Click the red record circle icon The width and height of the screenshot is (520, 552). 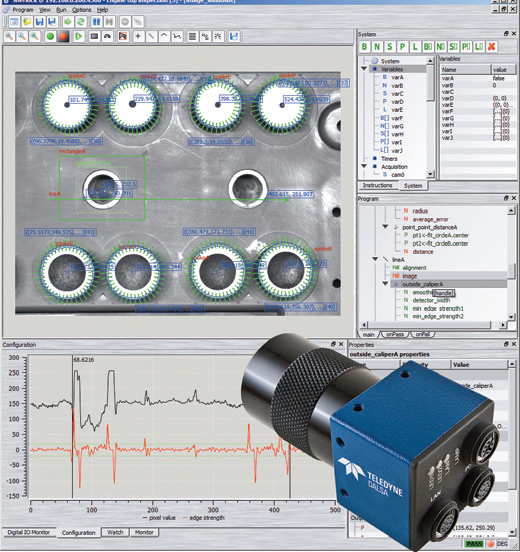click(63, 36)
